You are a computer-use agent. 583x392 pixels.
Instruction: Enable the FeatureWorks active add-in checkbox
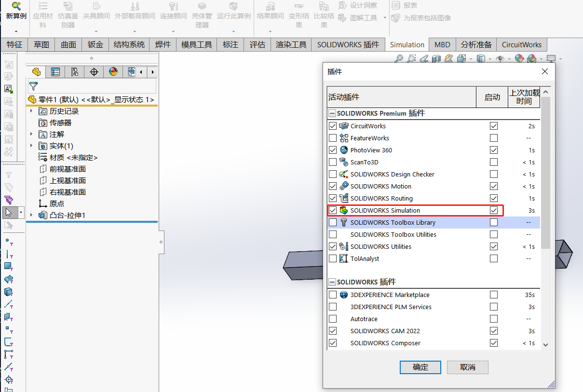click(x=333, y=138)
